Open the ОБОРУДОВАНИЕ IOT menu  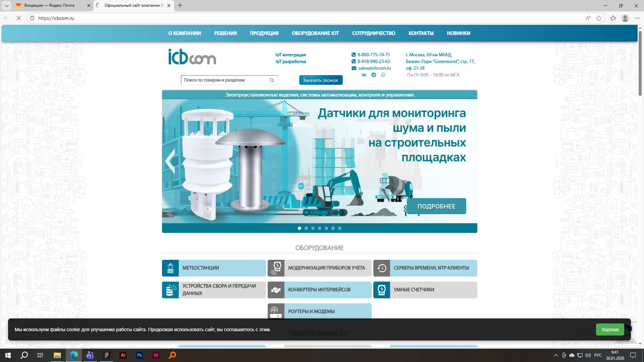(x=315, y=33)
